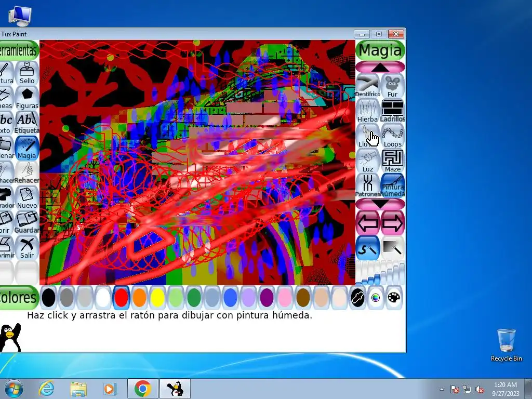Open the Recycle Bin on desktop
Image resolution: width=532 pixels, height=399 pixels.
(x=506, y=345)
